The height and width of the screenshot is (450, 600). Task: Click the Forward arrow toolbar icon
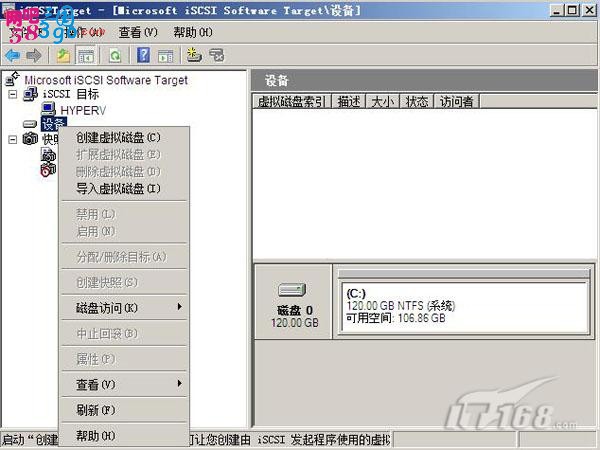[34, 56]
